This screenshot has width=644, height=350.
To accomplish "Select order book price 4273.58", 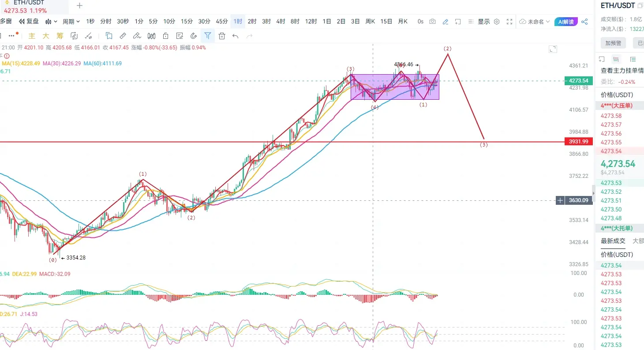I will (611, 116).
